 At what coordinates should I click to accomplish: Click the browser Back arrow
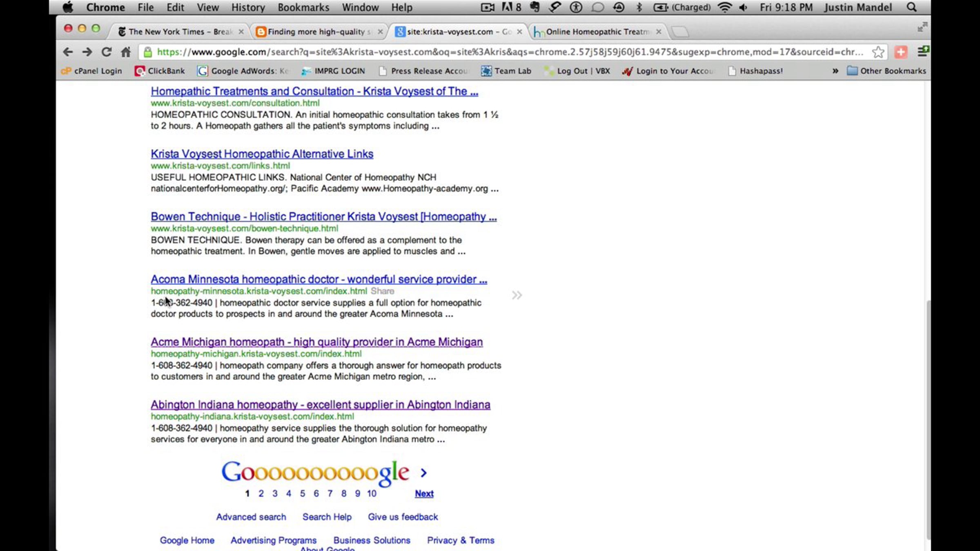coord(68,52)
